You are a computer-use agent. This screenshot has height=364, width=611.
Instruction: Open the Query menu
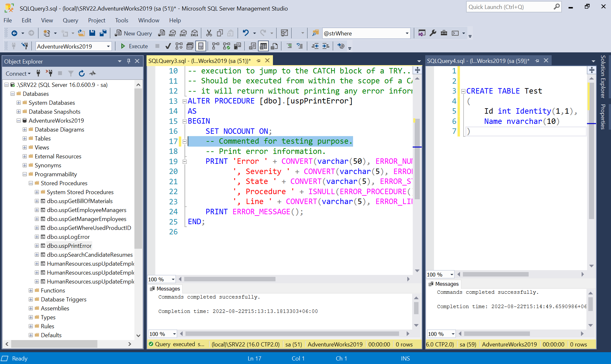(x=70, y=20)
